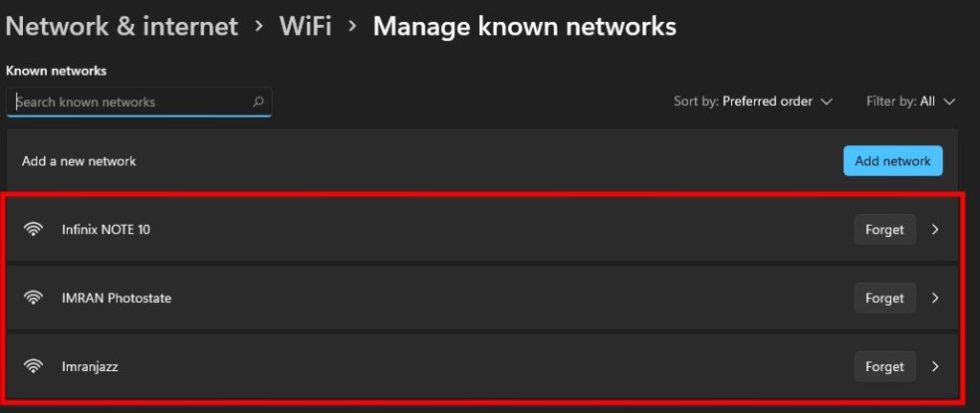The image size is (980, 413).
Task: Click the WiFi icon beside Infinix NOTE 10
Action: (33, 229)
